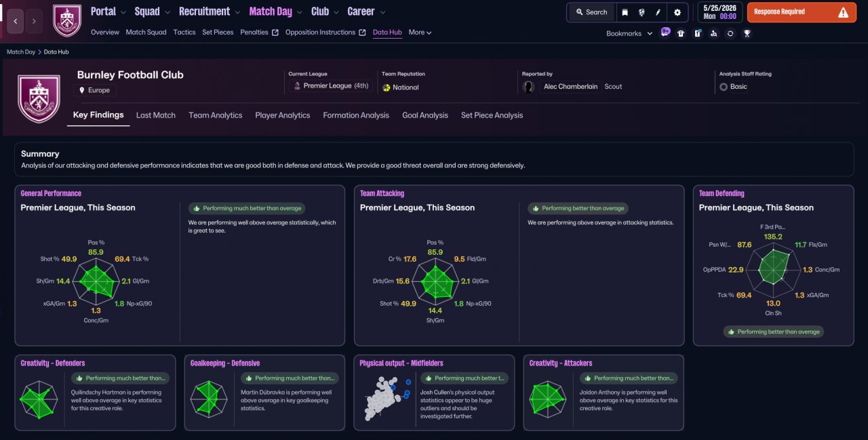Open the Creativity - Attackers card title
The height and width of the screenshot is (440, 868).
[x=561, y=363]
